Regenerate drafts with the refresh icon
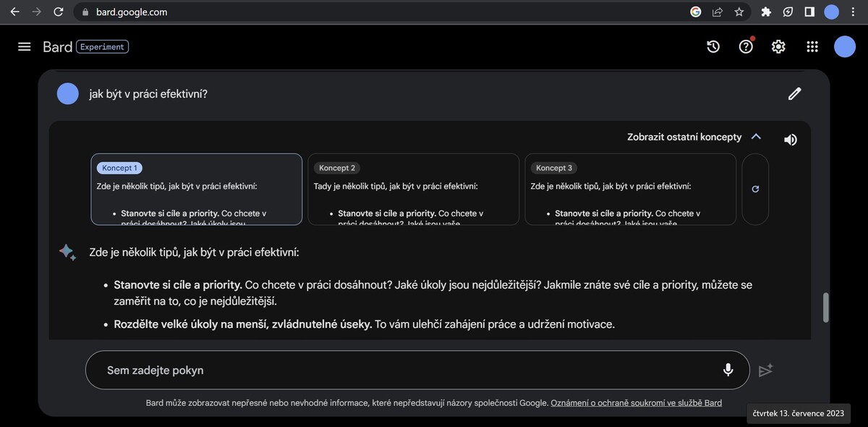This screenshot has height=427, width=868. pos(755,189)
